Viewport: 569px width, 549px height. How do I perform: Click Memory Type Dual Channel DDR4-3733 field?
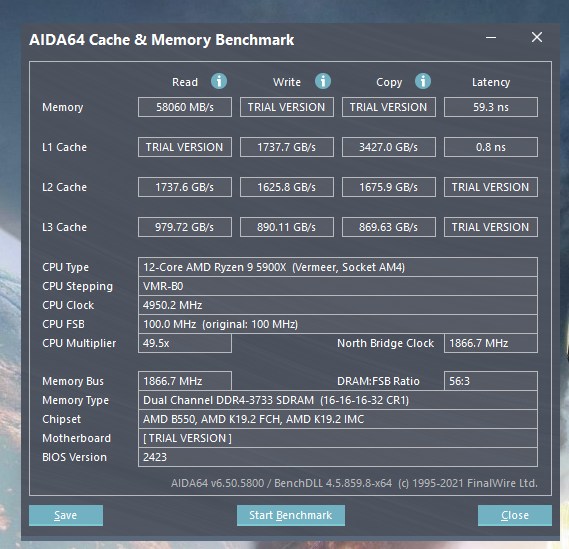click(x=338, y=400)
